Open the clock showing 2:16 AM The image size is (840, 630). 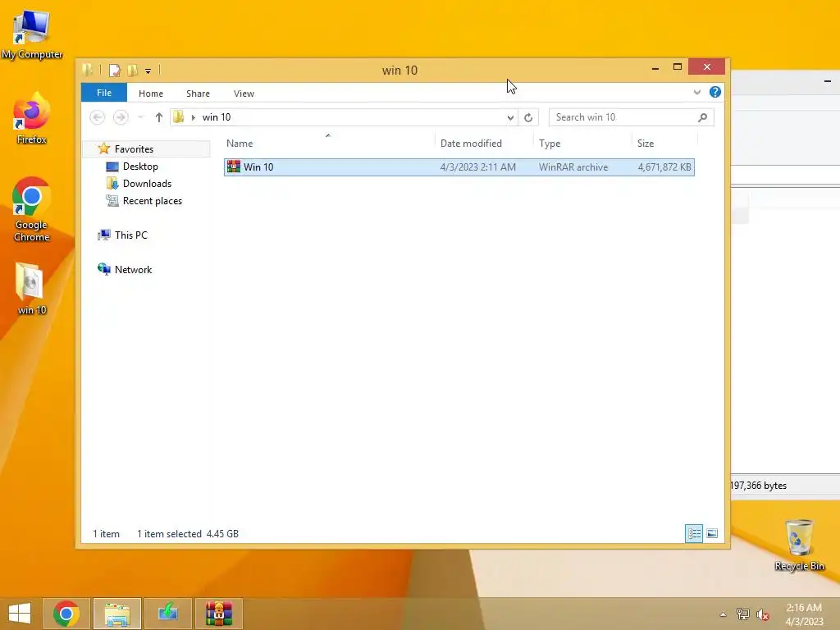[804, 614]
